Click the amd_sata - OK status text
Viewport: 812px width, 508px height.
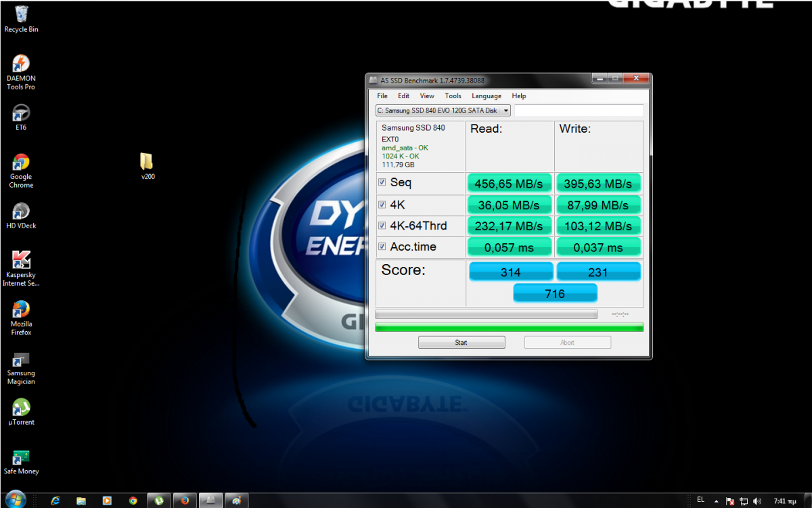405,148
